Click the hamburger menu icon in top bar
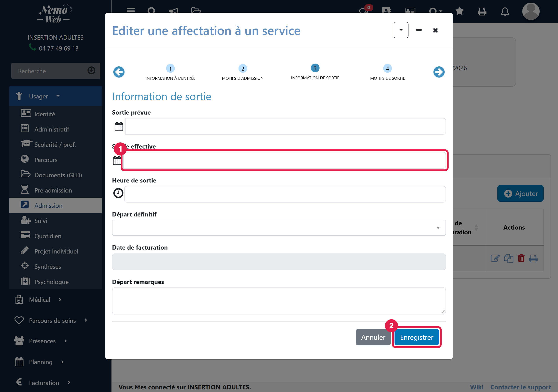This screenshot has height=392, width=558. pos(131,10)
